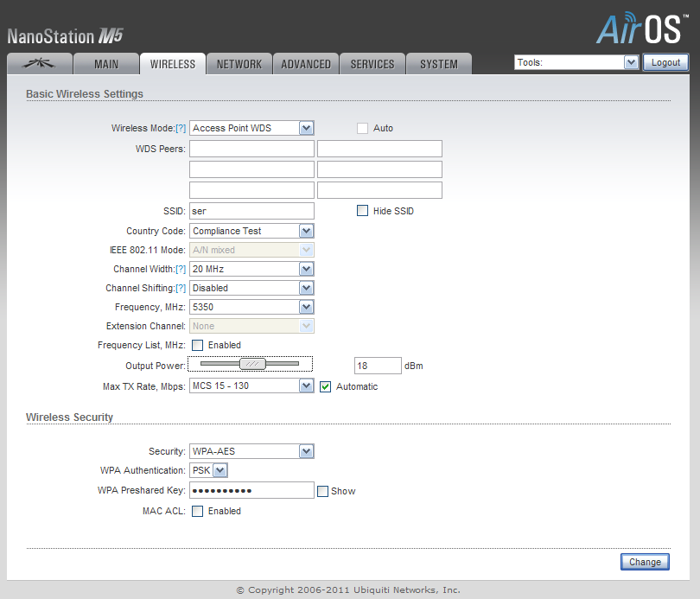This screenshot has height=599, width=700.
Task: Open the Tools dropdown
Action: [x=576, y=62]
